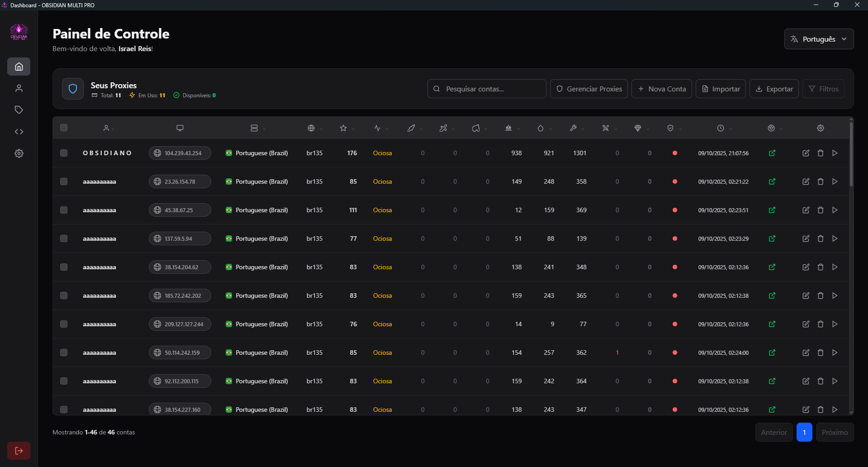Open the Home dashboard sidebar icon

19,67
